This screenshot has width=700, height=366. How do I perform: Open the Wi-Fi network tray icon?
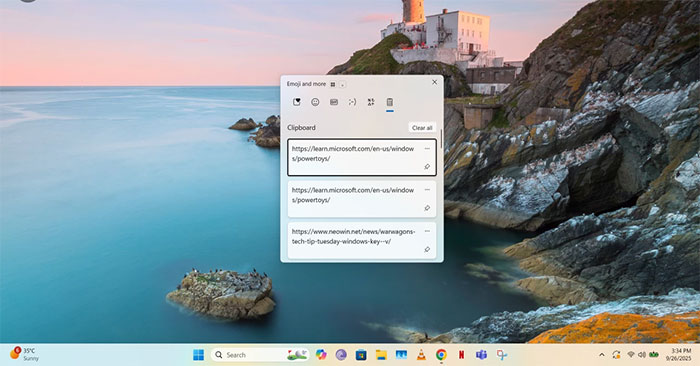click(631, 354)
